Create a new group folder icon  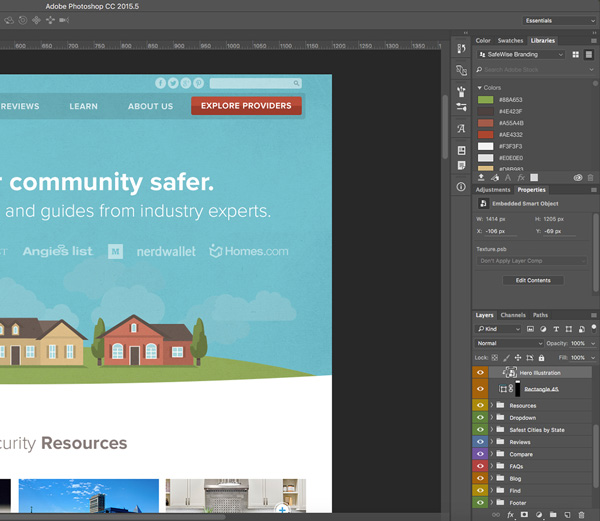[x=553, y=515]
